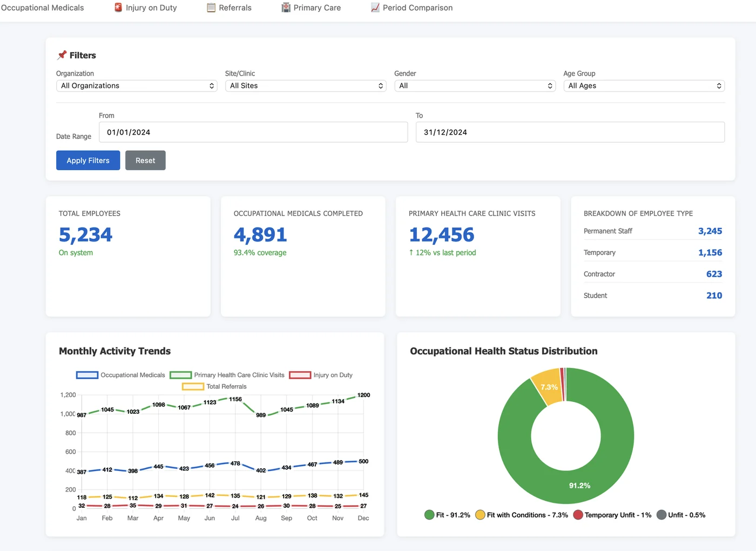The height and width of the screenshot is (551, 756).
Task: Open the Gender dropdown
Action: point(475,86)
